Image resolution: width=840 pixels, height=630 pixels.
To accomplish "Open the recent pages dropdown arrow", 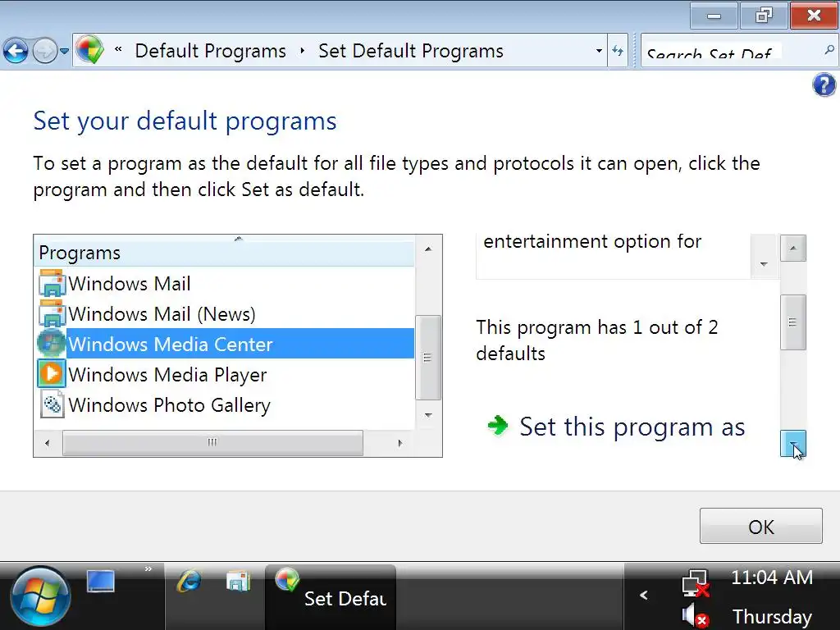I will pyautogui.click(x=64, y=52).
